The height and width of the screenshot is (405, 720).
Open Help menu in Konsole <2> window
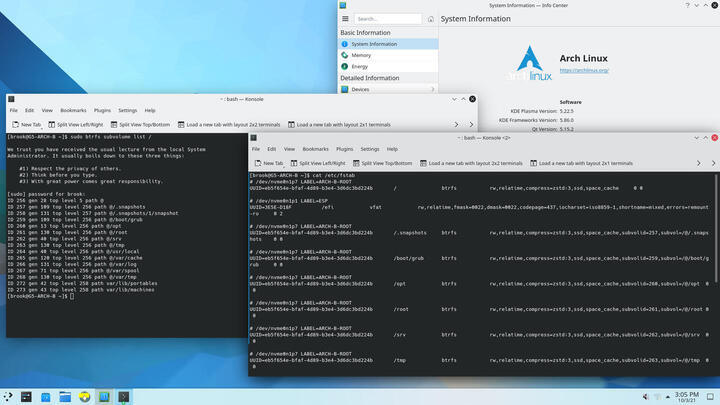click(392, 149)
